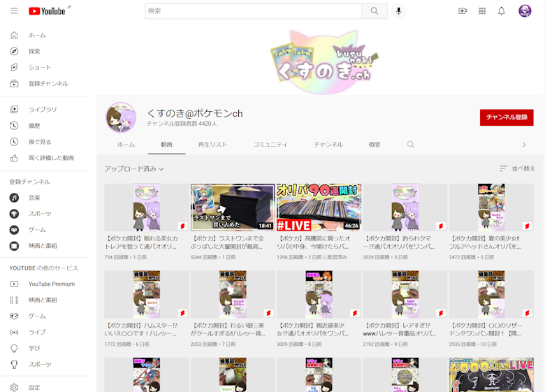Screen dimensions: 545x392
Task: Click the search input field
Action: click(x=254, y=11)
